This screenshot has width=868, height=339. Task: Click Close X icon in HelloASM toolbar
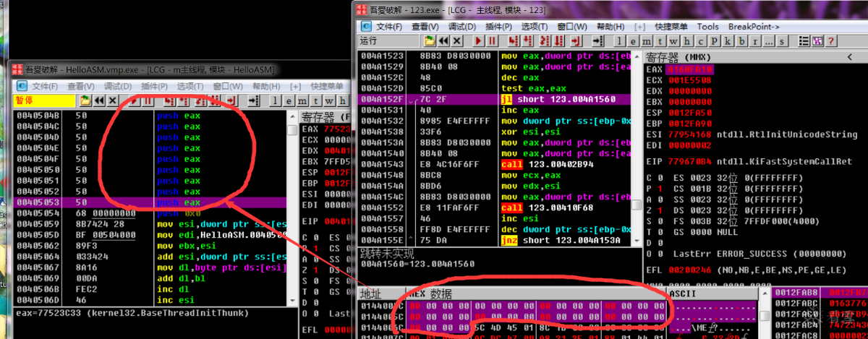click(112, 100)
